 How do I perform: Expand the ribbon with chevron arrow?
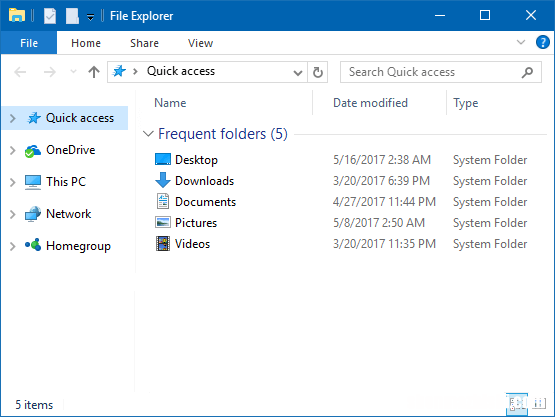521,42
